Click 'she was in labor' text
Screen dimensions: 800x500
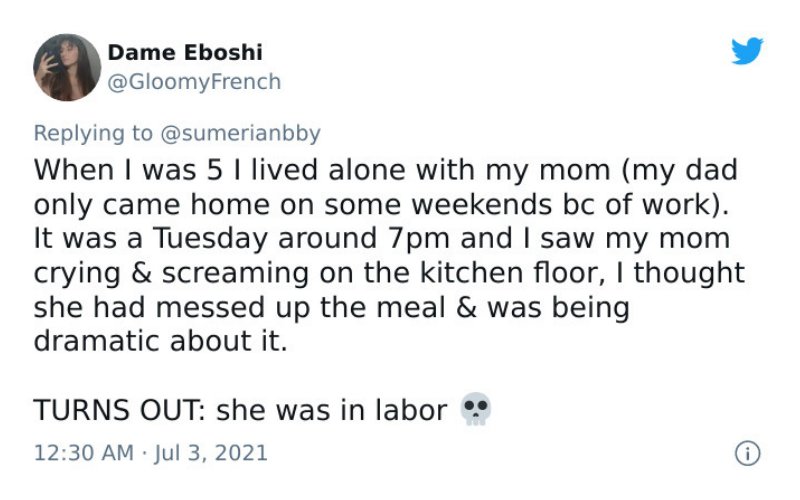(x=332, y=410)
